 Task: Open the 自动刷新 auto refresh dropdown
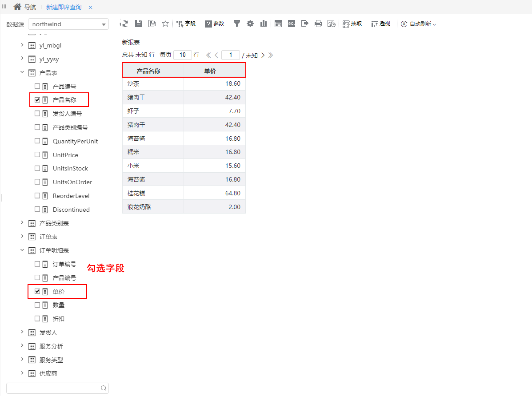[418, 24]
